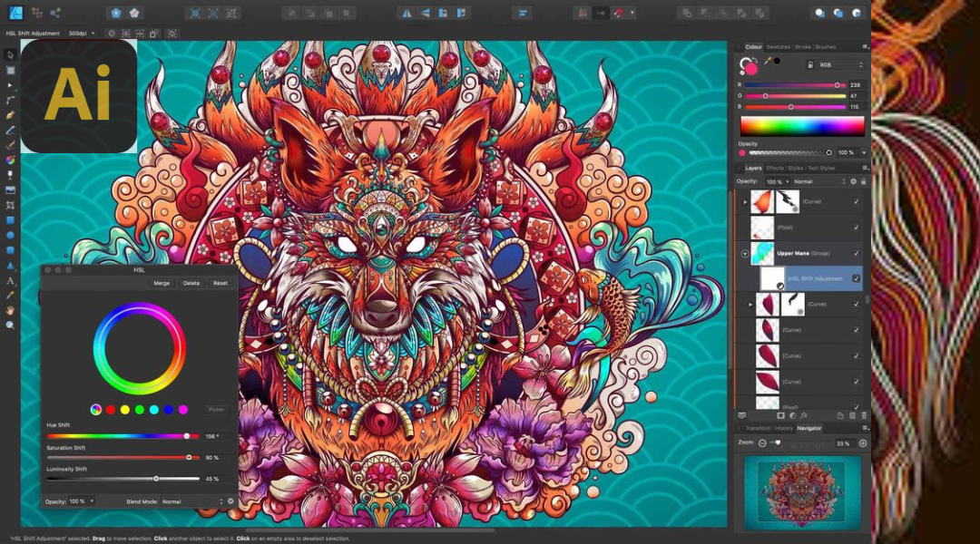Screen dimensions: 980x544
Task: Toggle visibility of Upper Mane group
Action: [x=857, y=253]
